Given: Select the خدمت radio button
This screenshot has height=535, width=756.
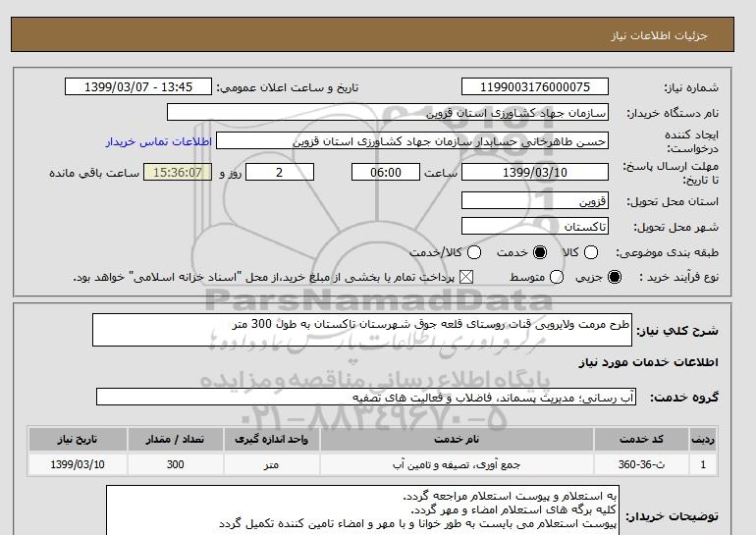Looking at the screenshot, I should pyautogui.click(x=540, y=252).
